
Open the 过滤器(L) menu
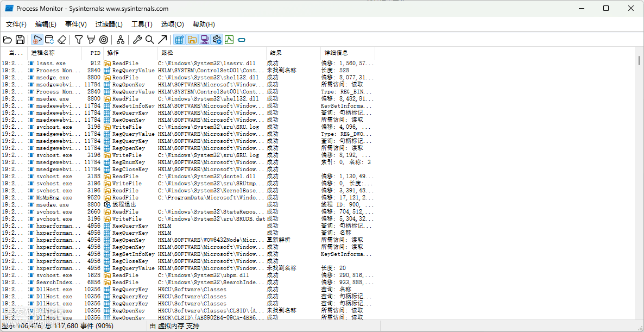click(109, 24)
